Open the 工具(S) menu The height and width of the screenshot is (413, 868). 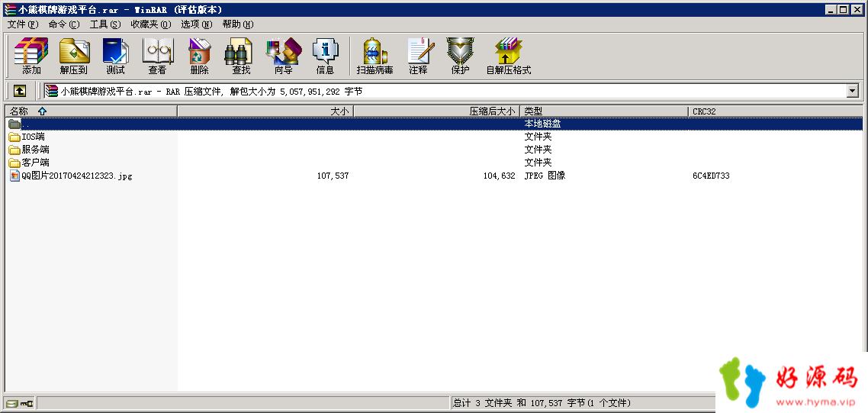point(105,24)
